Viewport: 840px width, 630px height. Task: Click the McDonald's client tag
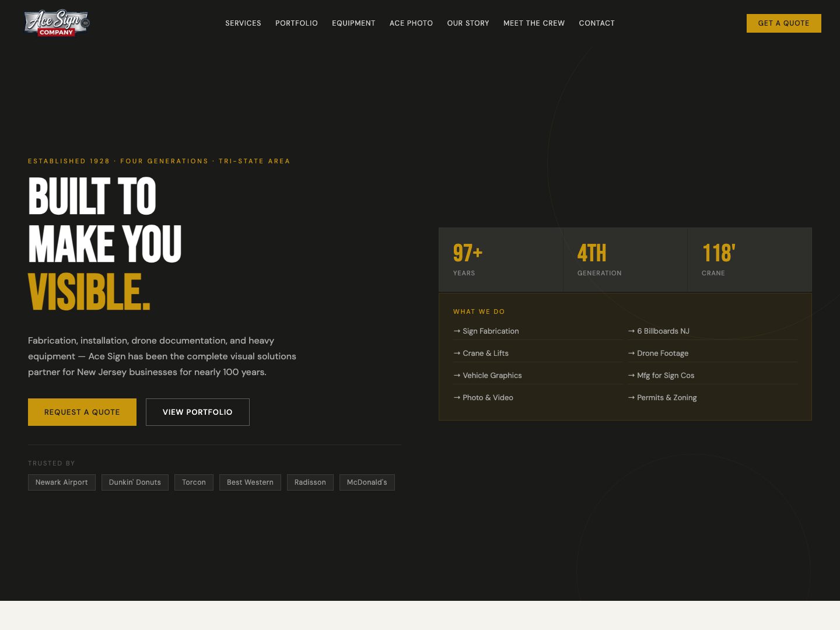click(367, 482)
